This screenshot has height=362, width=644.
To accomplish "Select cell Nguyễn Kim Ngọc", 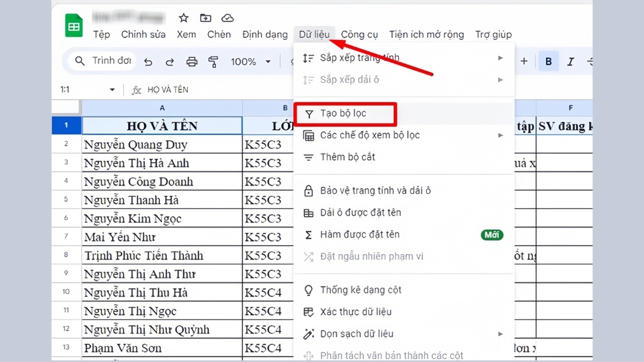I will pyautogui.click(x=162, y=218).
